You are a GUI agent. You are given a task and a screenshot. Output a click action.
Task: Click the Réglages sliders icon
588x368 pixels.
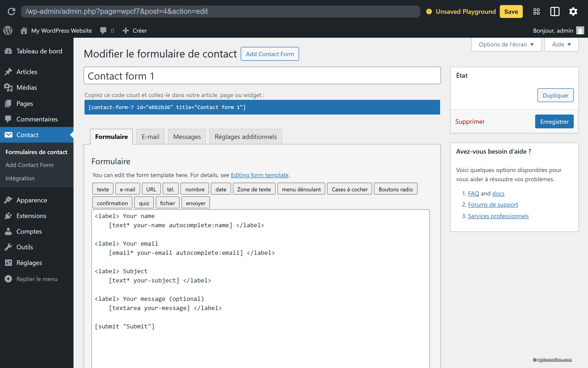click(8, 263)
